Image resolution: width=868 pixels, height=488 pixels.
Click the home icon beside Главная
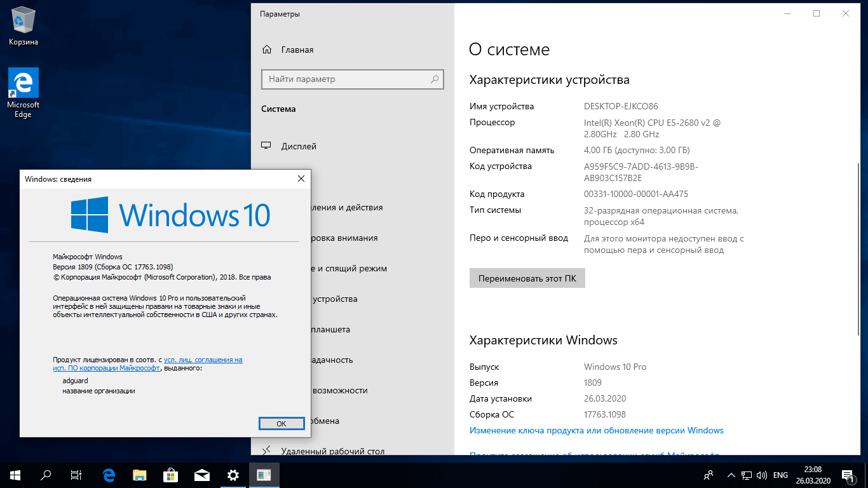tap(267, 50)
